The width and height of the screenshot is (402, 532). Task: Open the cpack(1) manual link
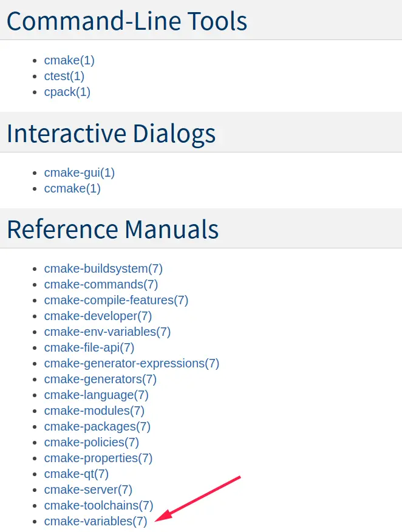click(x=67, y=92)
